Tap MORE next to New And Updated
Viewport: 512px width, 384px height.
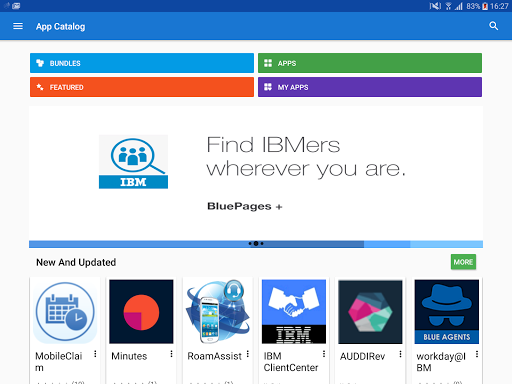click(463, 262)
